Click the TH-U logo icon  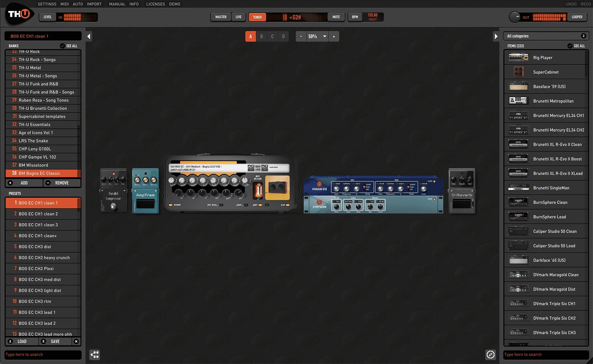click(x=19, y=15)
